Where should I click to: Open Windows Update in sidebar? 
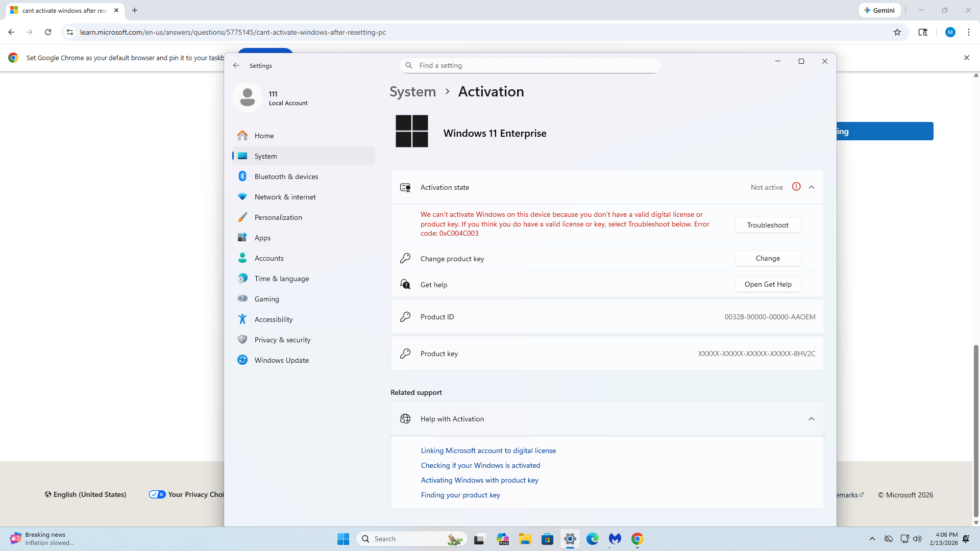pos(281,360)
